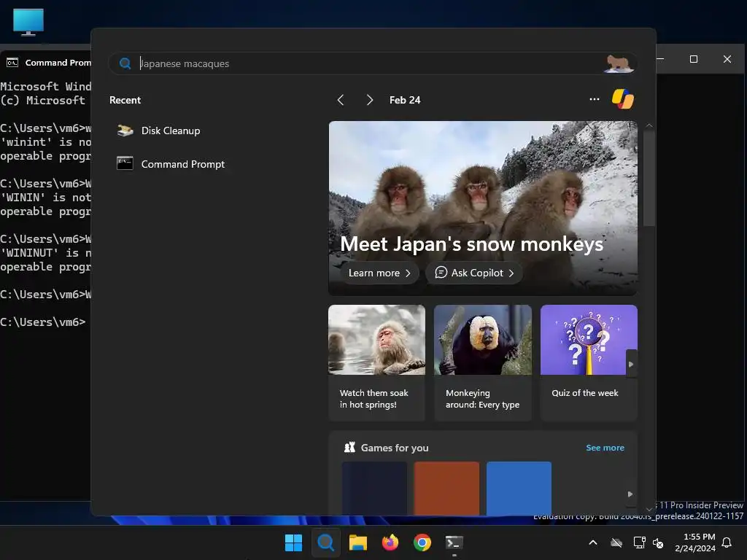Image resolution: width=747 pixels, height=560 pixels.
Task: Click the network display tray icon
Action: coord(639,542)
